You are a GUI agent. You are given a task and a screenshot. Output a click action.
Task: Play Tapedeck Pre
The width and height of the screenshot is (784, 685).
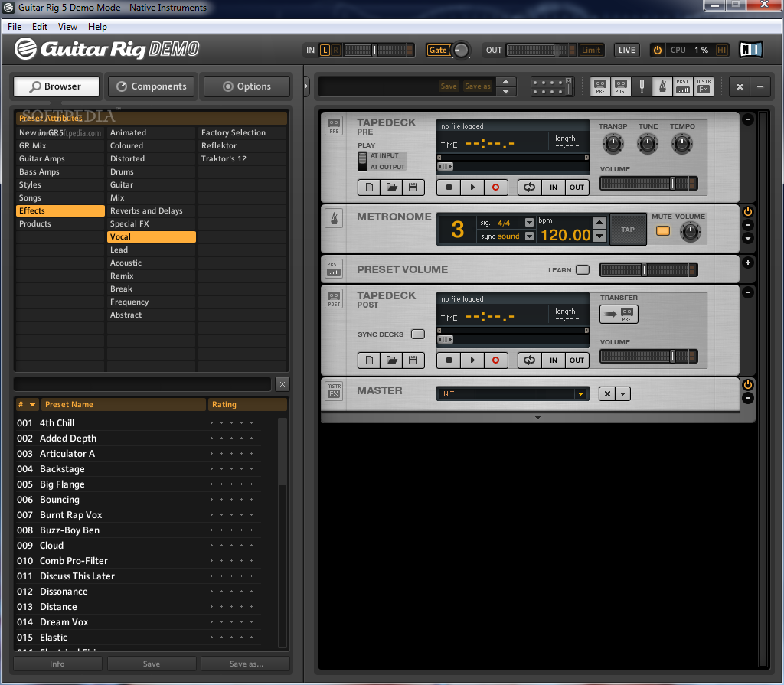(472, 187)
